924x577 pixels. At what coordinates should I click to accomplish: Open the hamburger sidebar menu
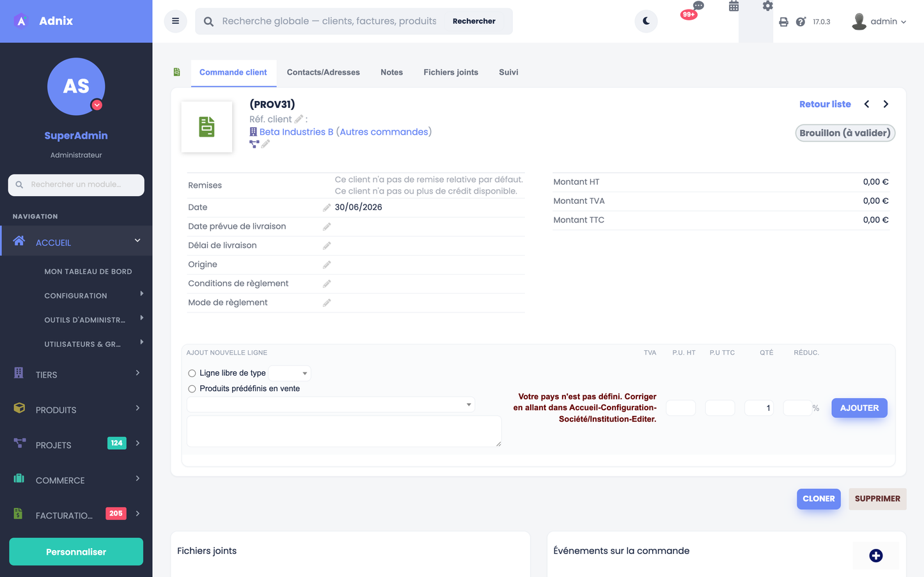point(175,21)
